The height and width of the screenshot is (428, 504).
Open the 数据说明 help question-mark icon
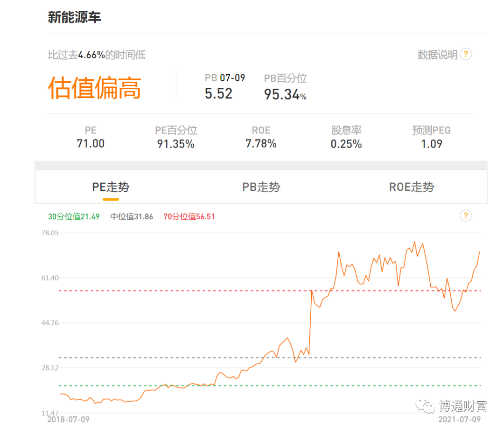click(466, 54)
